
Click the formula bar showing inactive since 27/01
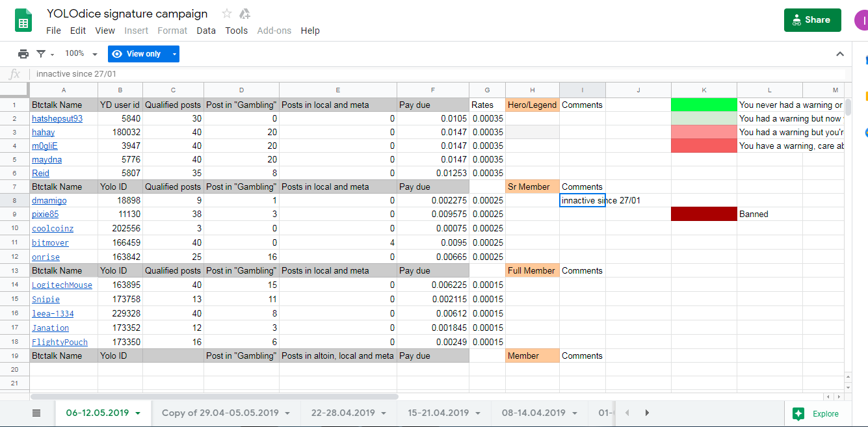tap(437, 74)
